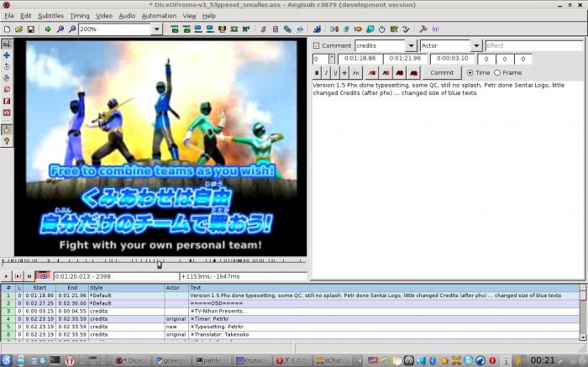Open subtitles with the folder icon
Screen dimensions: 588x367
18,29
